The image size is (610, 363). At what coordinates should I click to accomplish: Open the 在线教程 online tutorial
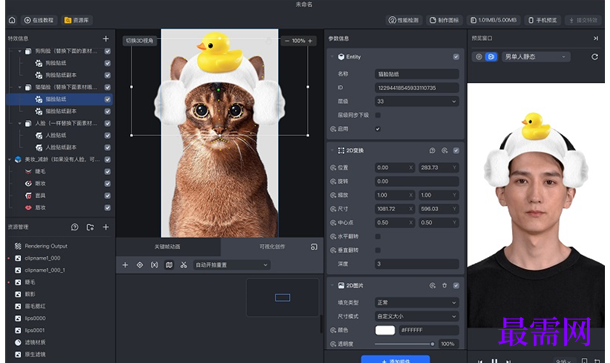[39, 20]
